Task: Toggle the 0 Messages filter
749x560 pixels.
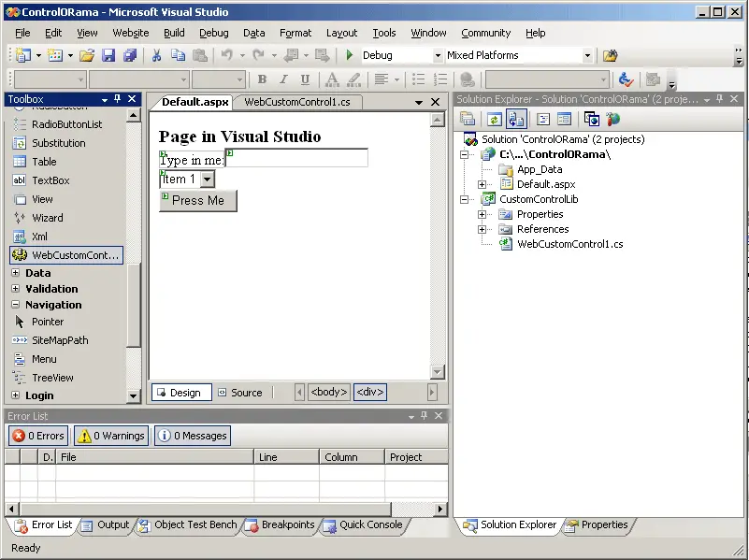Action: (x=193, y=436)
